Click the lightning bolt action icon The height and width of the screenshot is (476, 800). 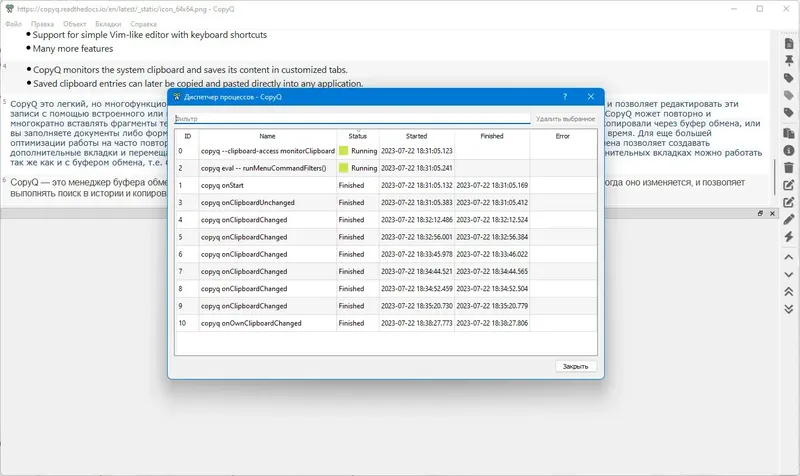tap(788, 237)
